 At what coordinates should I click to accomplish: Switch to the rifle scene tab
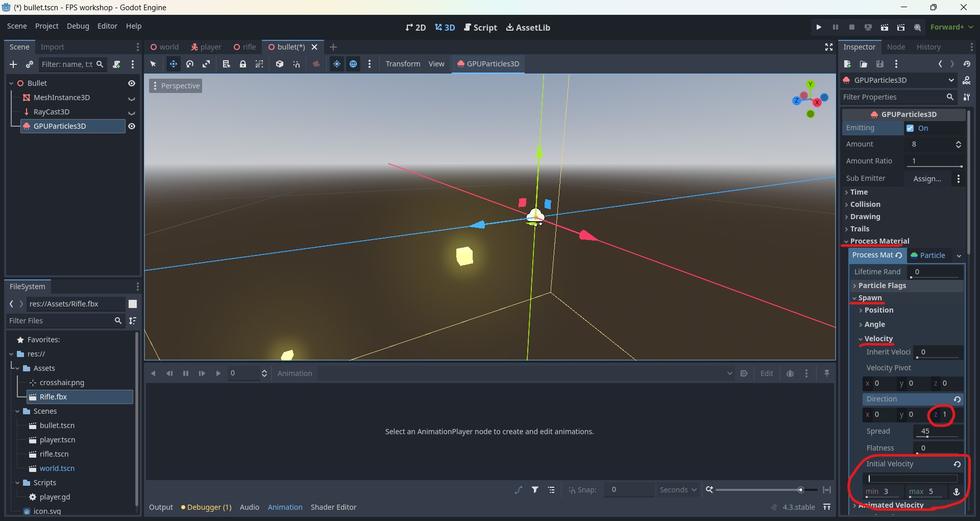245,47
